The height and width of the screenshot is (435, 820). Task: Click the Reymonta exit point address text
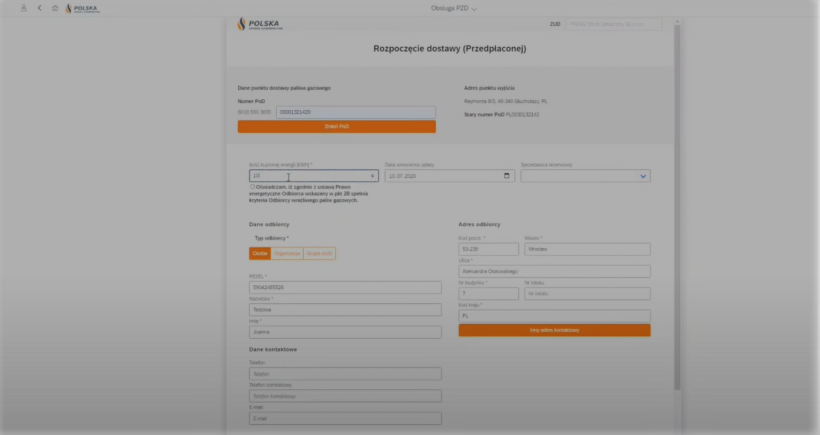point(506,101)
